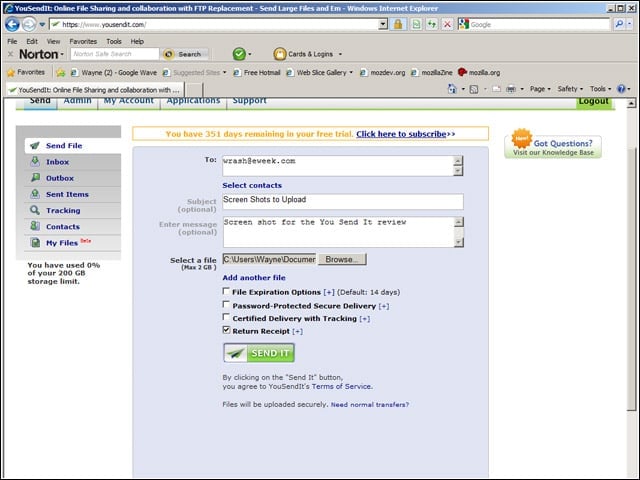
Task: Click the green SEND IT button
Action: (x=259, y=353)
